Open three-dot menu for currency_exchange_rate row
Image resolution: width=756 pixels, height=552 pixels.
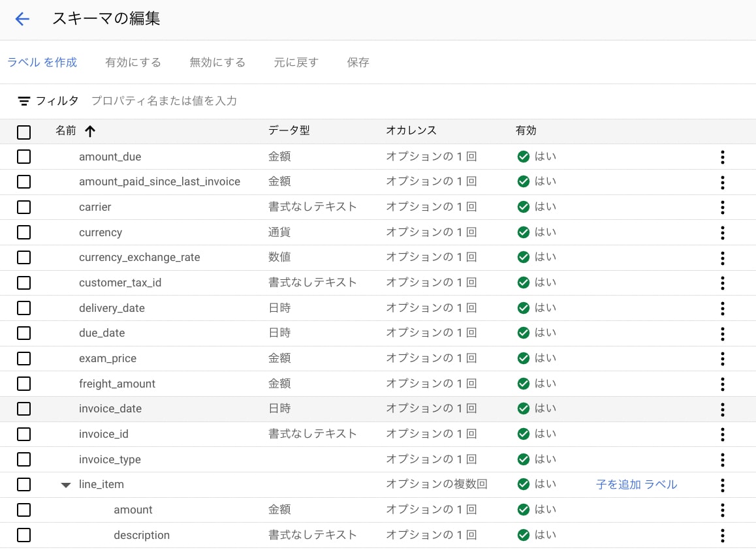722,258
